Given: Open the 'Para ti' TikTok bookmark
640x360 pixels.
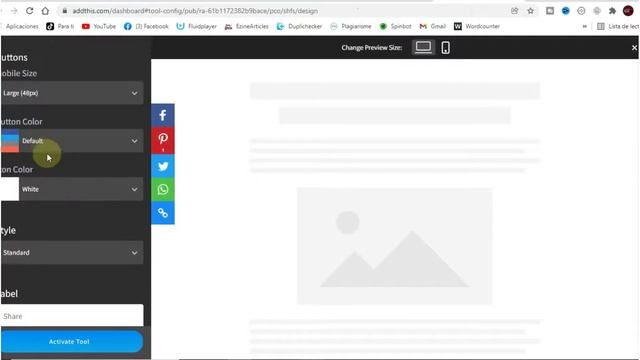Looking at the screenshot, I should click(60, 26).
